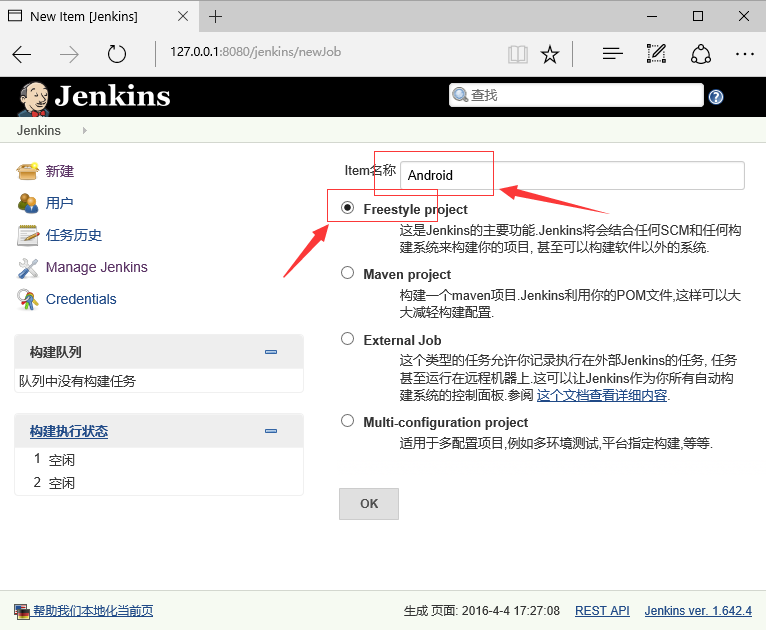Click the Multi-configuration project label
The image size is (766, 630).
coord(446,422)
